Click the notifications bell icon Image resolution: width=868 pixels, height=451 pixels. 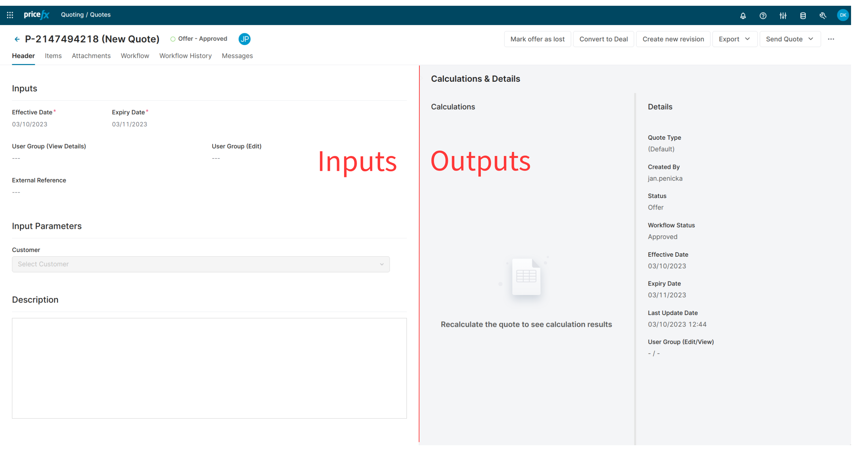743,16
